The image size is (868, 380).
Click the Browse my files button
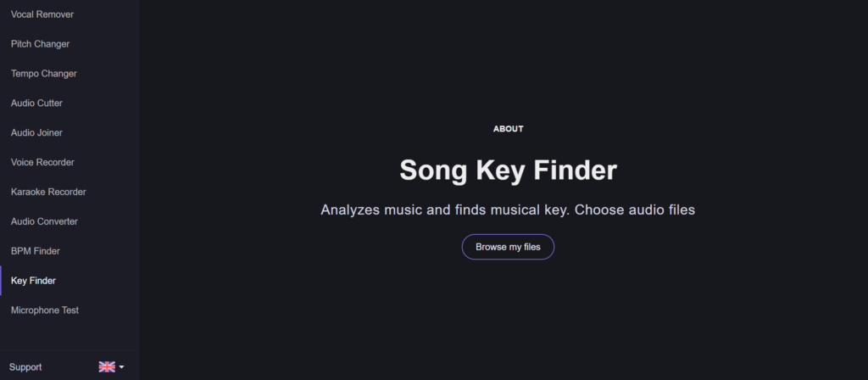coord(508,247)
